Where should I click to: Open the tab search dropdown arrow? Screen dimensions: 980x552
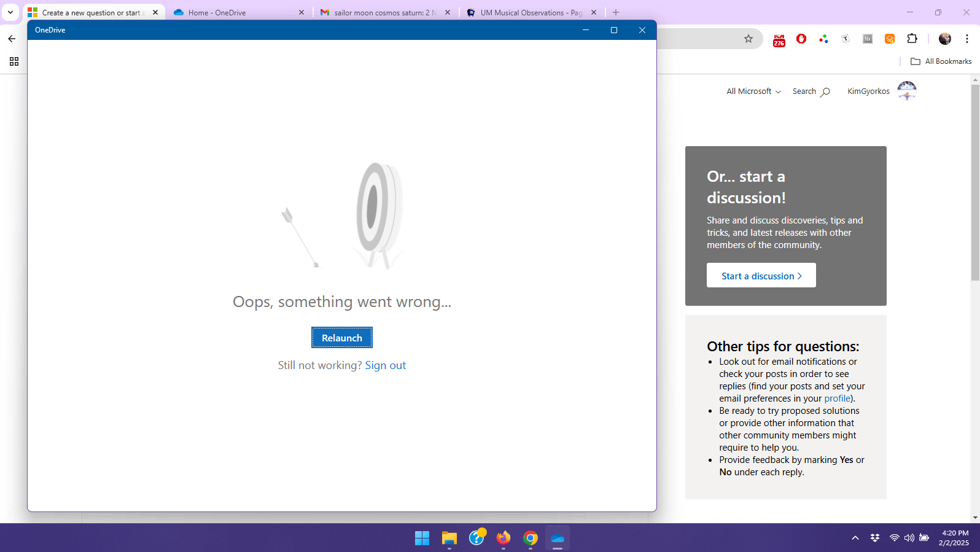pyautogui.click(x=10, y=12)
